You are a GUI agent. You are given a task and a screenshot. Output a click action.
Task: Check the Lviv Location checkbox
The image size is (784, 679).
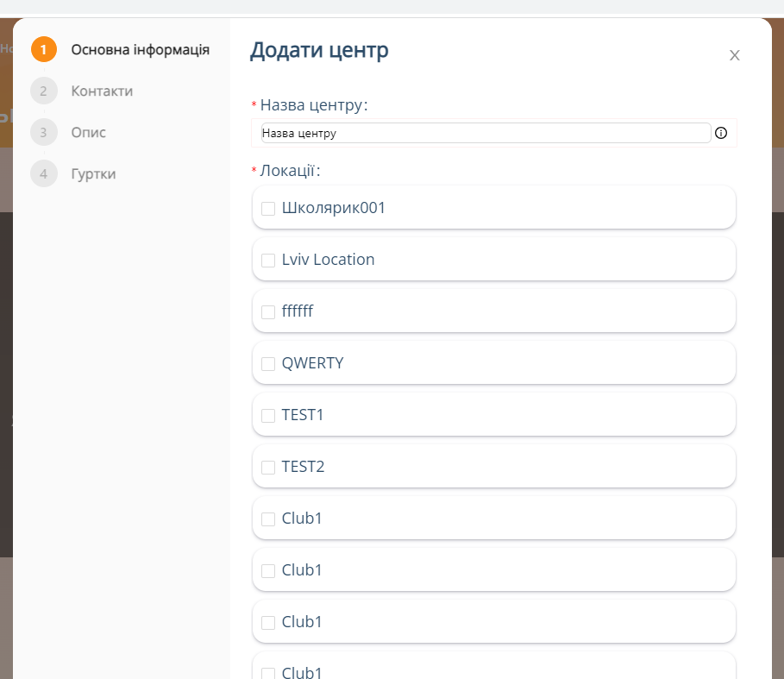[268, 260]
